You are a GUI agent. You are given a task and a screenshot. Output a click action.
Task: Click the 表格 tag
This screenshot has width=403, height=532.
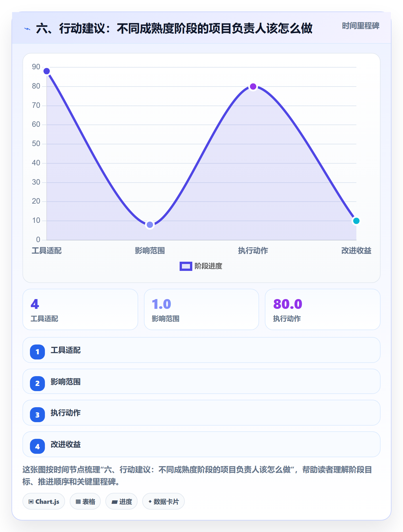coord(85,502)
